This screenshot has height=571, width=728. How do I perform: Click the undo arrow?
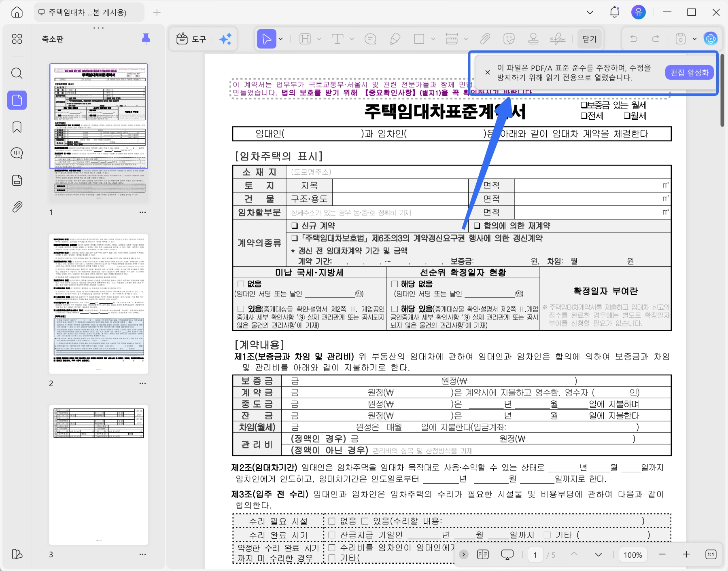tap(634, 39)
